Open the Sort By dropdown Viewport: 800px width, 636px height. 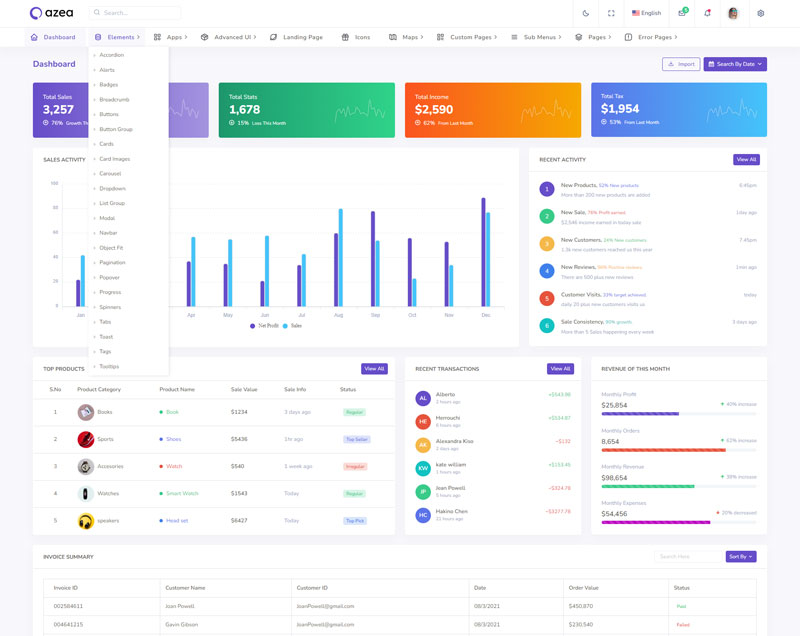pyautogui.click(x=741, y=556)
